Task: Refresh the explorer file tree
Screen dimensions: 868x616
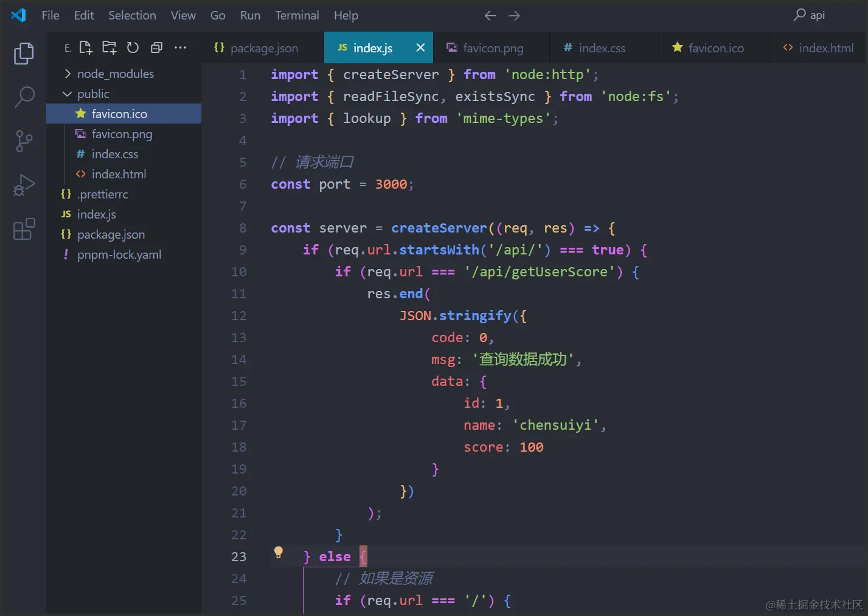Action: click(x=133, y=47)
